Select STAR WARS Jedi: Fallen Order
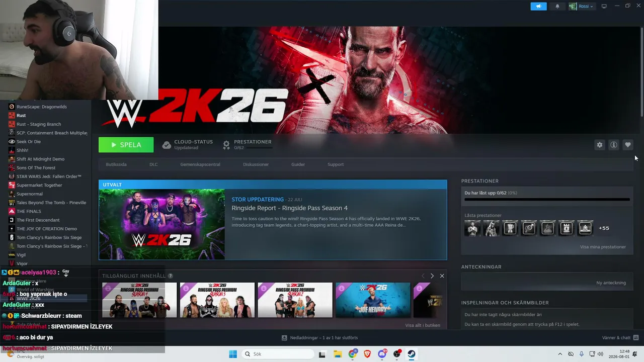This screenshot has width=644, height=362. pyautogui.click(x=49, y=176)
